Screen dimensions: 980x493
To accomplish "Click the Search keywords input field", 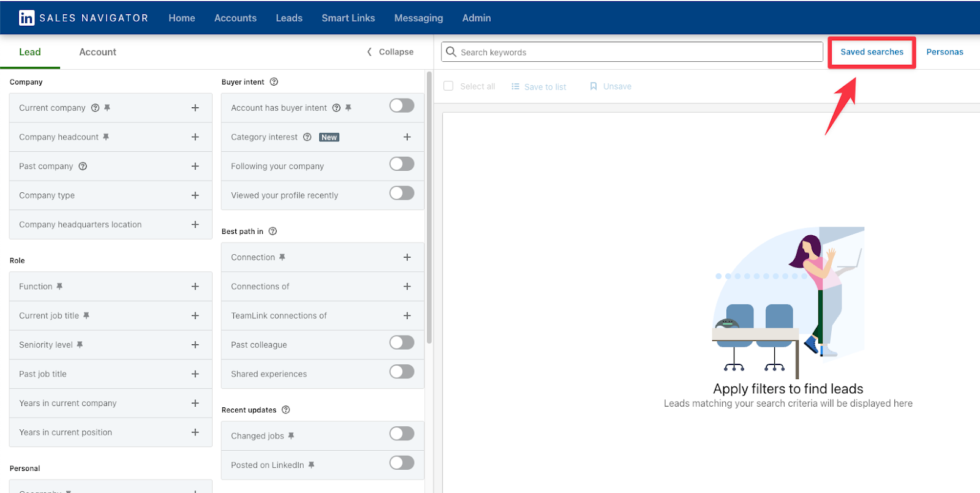I will click(x=632, y=52).
